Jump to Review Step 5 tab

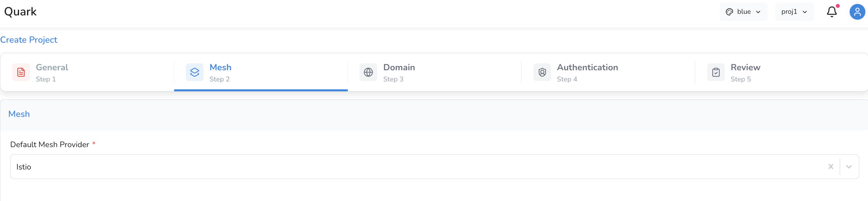tap(781, 72)
